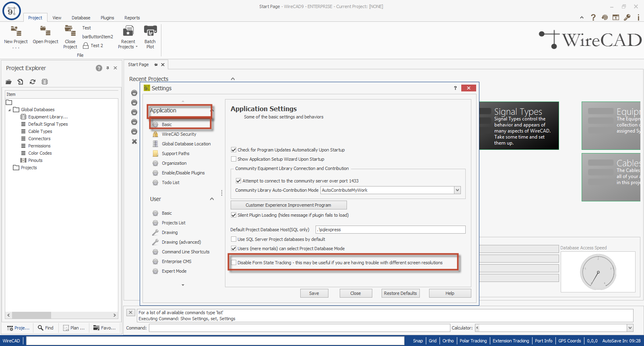
Task: Collapse the User settings group
Action: coord(212,199)
